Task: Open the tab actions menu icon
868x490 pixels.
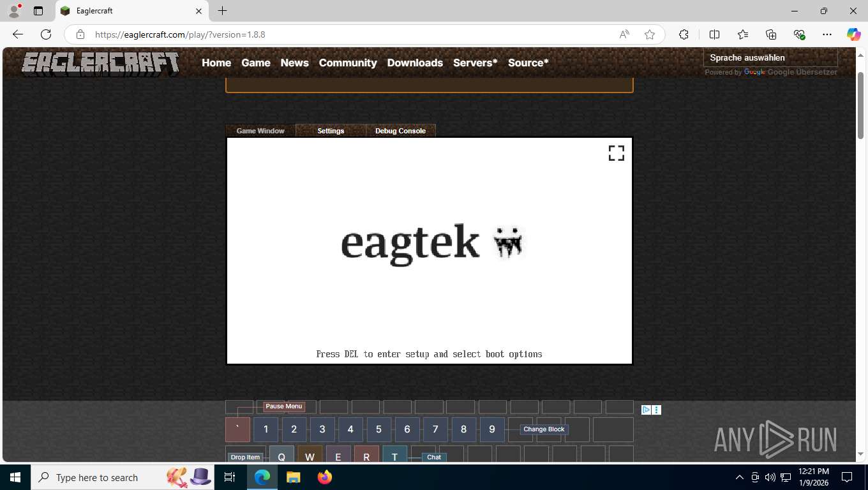Action: click(x=38, y=11)
